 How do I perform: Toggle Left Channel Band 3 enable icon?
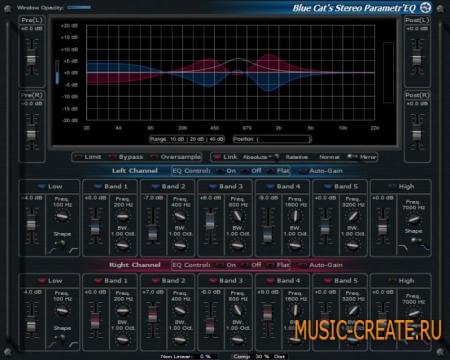click(213, 186)
